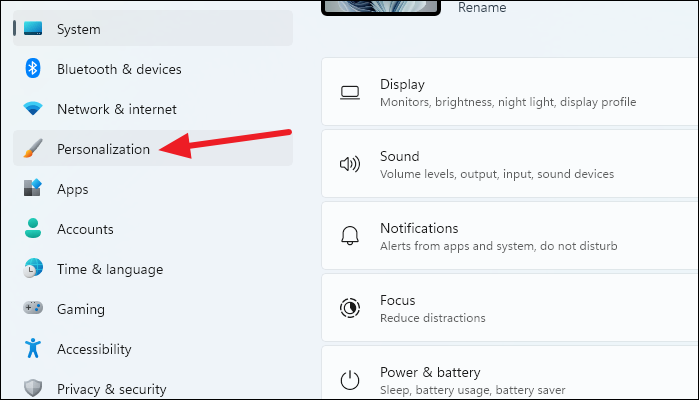Open Accessibility settings
Viewport: 699px width, 400px height.
click(153, 349)
